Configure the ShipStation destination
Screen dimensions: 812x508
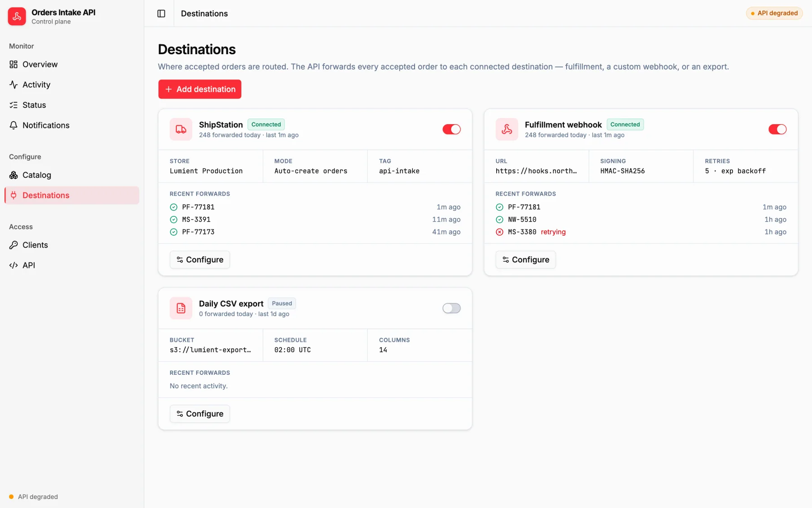[x=200, y=260]
